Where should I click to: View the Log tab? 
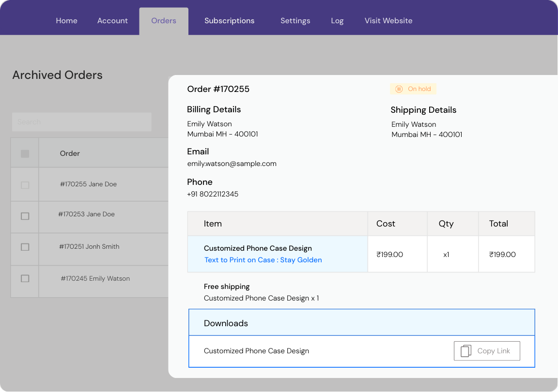point(337,21)
